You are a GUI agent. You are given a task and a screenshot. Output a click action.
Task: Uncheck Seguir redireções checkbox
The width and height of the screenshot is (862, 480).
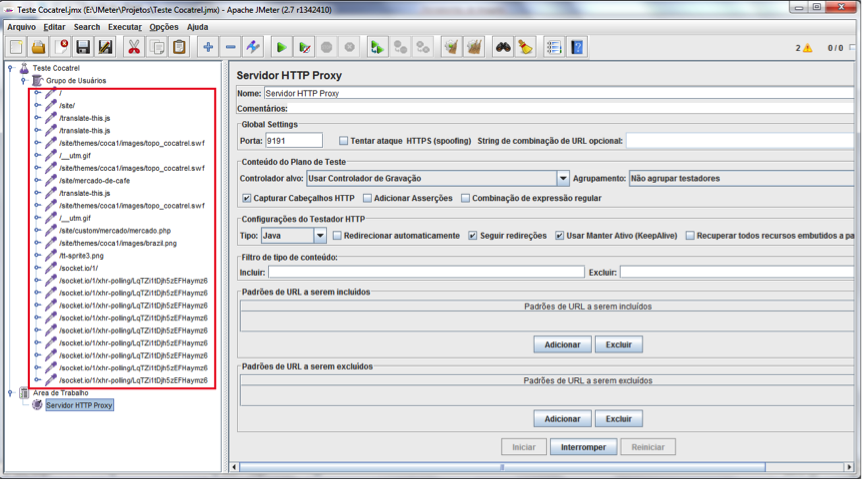473,235
